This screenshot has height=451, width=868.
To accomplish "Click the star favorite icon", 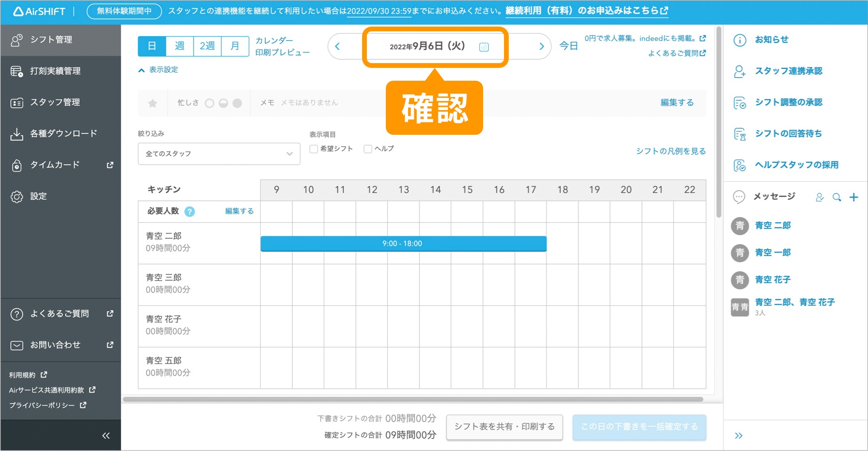I will [152, 103].
